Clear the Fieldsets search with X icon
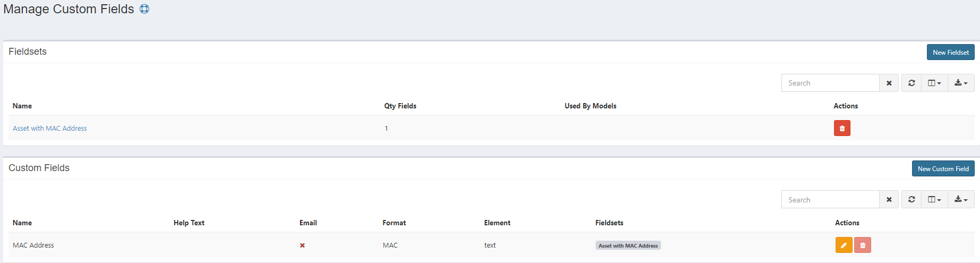The height and width of the screenshot is (263, 980). pyautogui.click(x=889, y=83)
